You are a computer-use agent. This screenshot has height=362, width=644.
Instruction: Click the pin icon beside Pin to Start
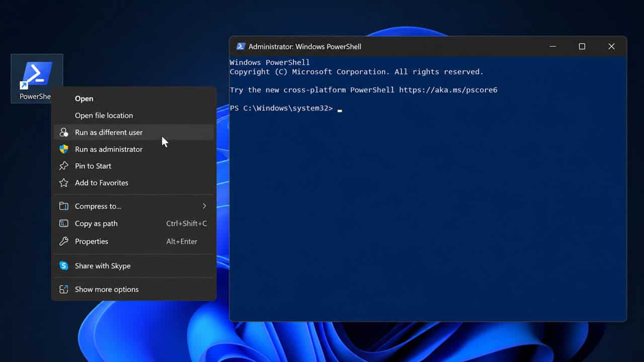click(x=64, y=166)
